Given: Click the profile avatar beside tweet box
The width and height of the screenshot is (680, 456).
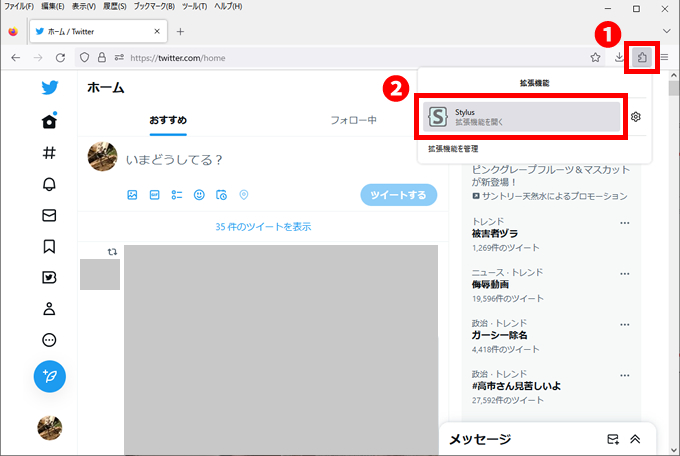Looking at the screenshot, I should click(x=102, y=156).
